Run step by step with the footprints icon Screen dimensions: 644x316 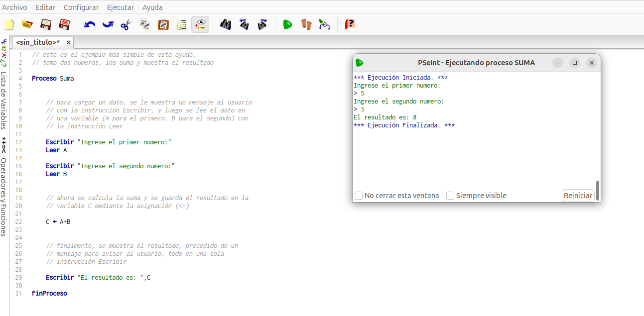[306, 24]
